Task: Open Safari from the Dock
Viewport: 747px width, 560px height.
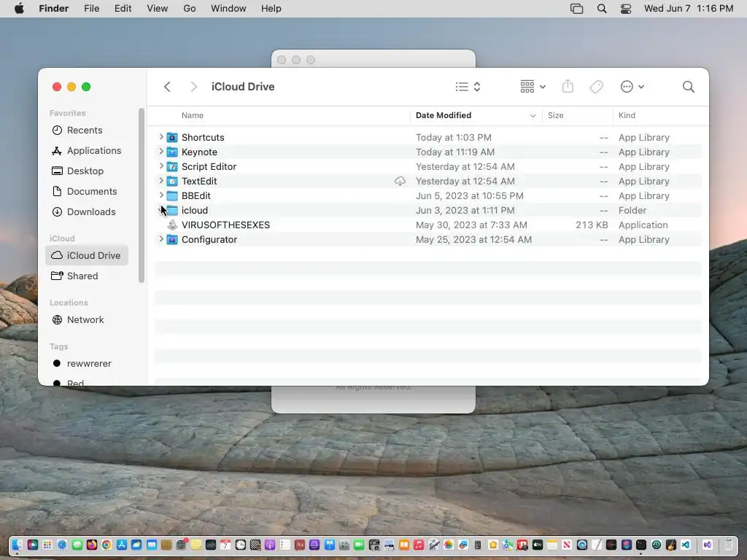Action: [62, 545]
